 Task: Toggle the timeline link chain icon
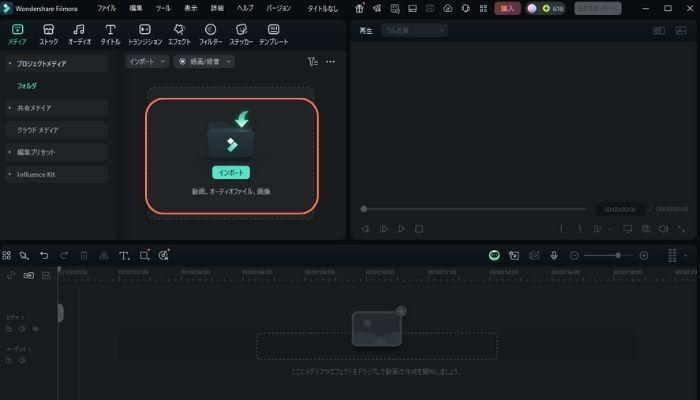(11, 275)
